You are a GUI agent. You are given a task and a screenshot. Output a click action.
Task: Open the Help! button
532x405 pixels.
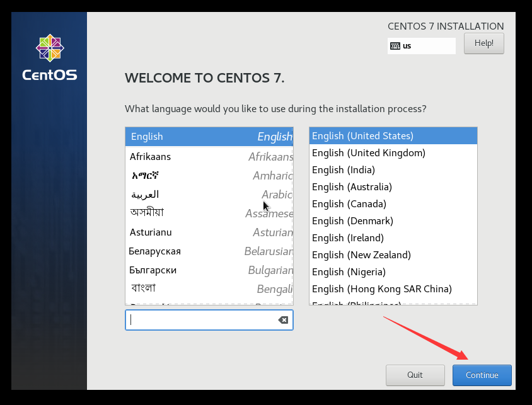click(484, 43)
